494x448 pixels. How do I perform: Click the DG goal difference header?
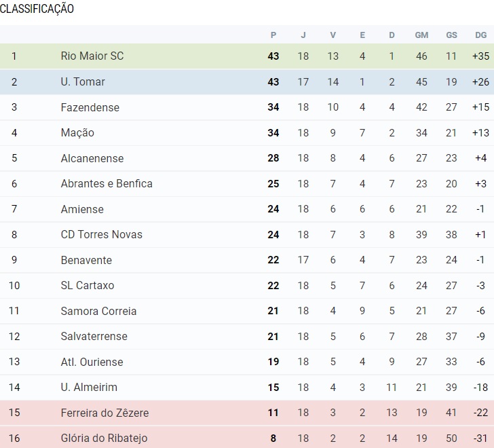tap(480, 35)
